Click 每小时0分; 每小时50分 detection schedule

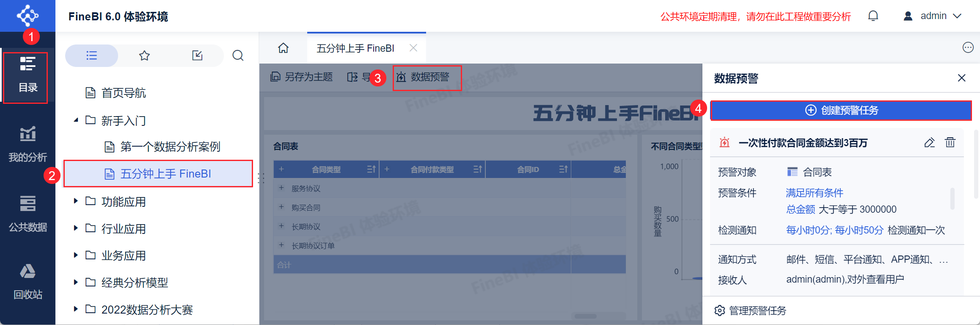pos(834,230)
